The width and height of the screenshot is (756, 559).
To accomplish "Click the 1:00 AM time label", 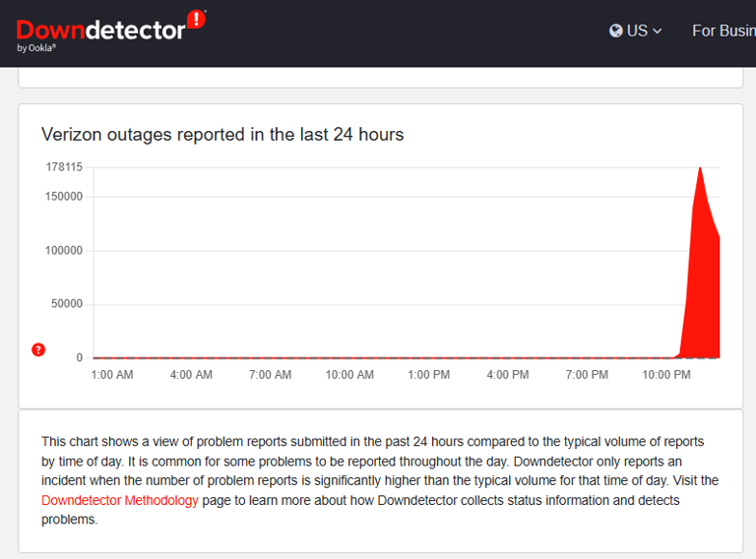I will click(x=112, y=375).
